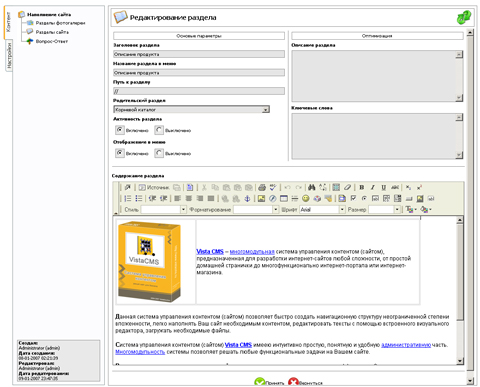The height and width of the screenshot is (387, 480).
Task: Click the Путь к разделу field
Action: point(199,91)
